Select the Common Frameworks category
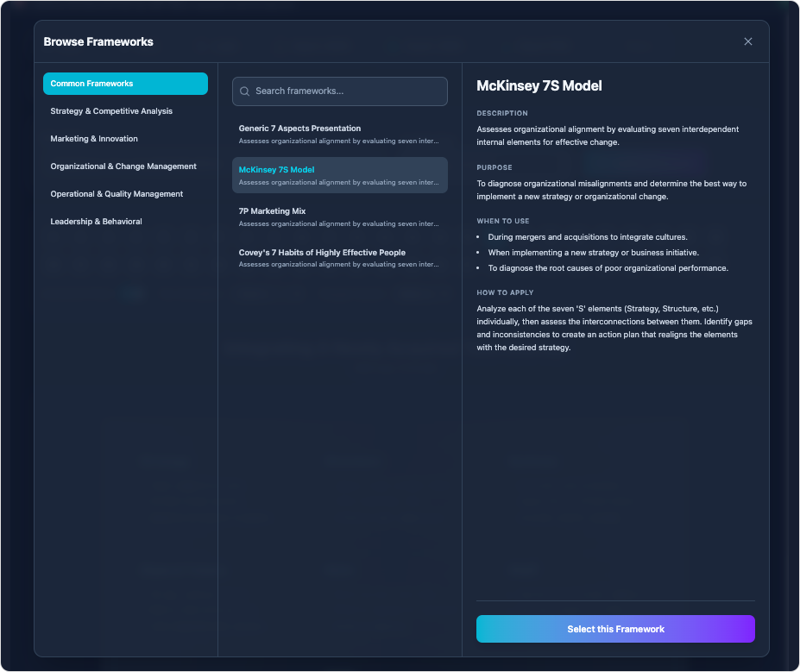The image size is (800, 672). [125, 84]
